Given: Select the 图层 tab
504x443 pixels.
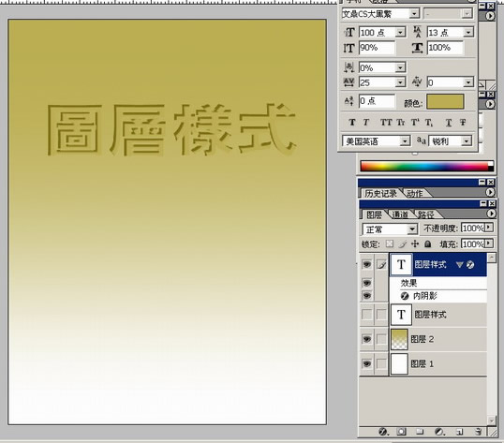Looking at the screenshot, I should (x=375, y=214).
